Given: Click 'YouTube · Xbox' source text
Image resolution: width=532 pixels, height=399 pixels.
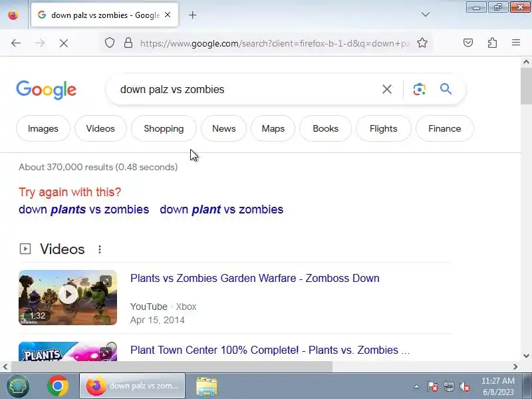Looking at the screenshot, I should click(x=163, y=307).
